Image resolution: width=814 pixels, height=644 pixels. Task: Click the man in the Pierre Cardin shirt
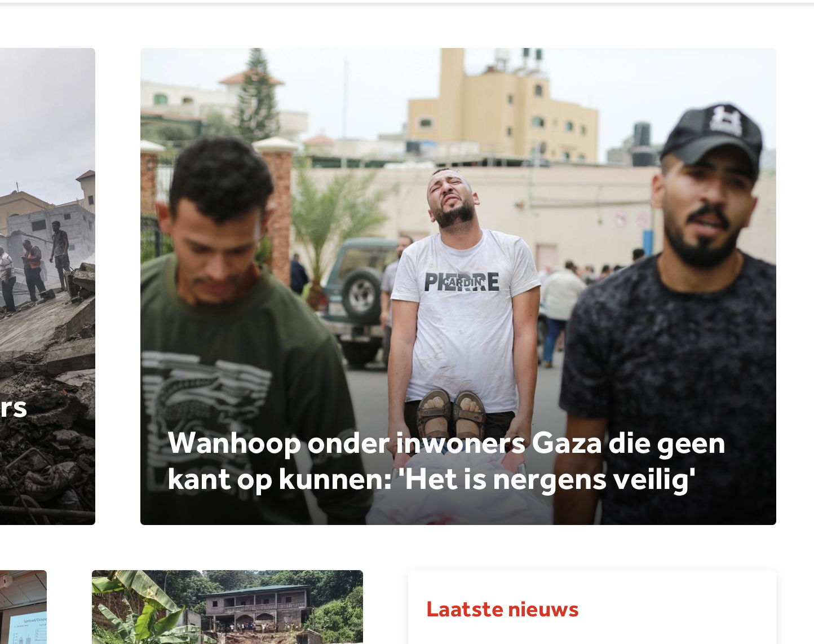click(462, 293)
